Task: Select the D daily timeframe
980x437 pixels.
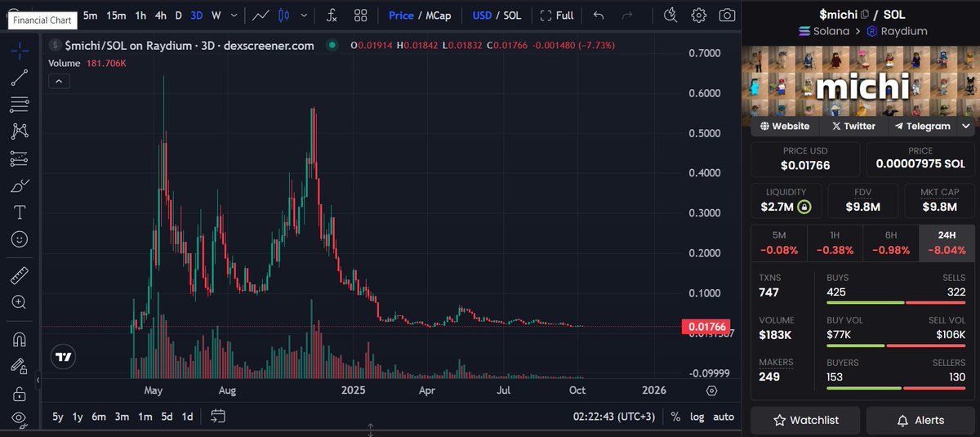Action: (178, 15)
